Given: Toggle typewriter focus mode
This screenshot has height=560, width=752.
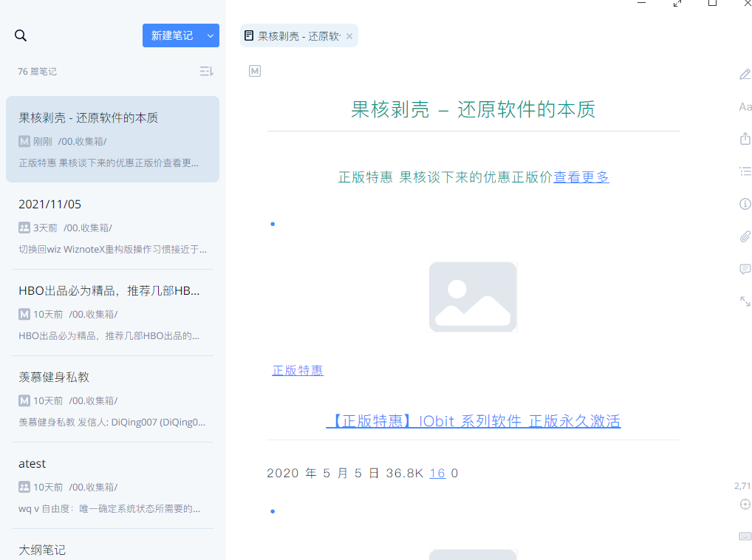Looking at the screenshot, I should [745, 504].
